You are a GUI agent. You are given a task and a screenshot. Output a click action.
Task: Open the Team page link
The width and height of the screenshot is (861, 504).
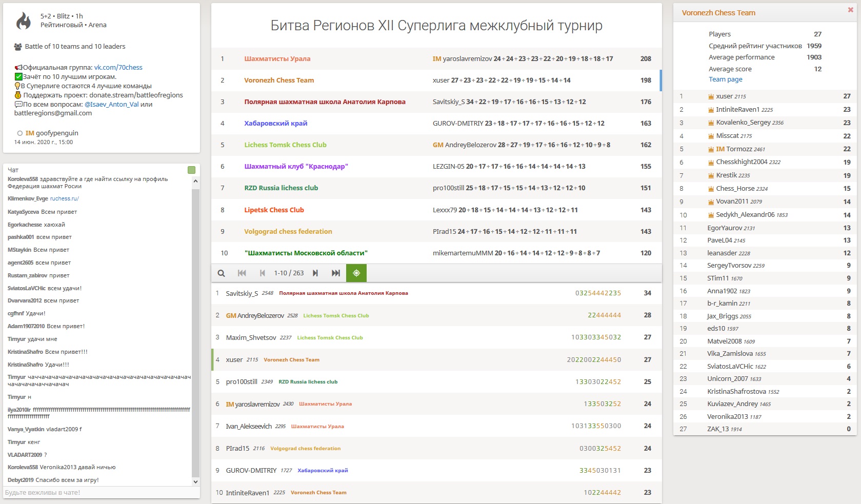click(725, 79)
